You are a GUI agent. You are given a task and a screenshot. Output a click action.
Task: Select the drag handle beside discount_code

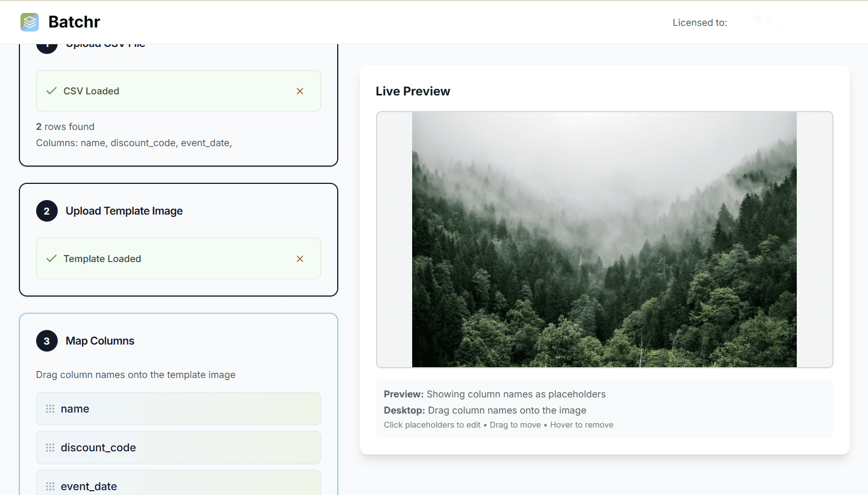coord(50,448)
